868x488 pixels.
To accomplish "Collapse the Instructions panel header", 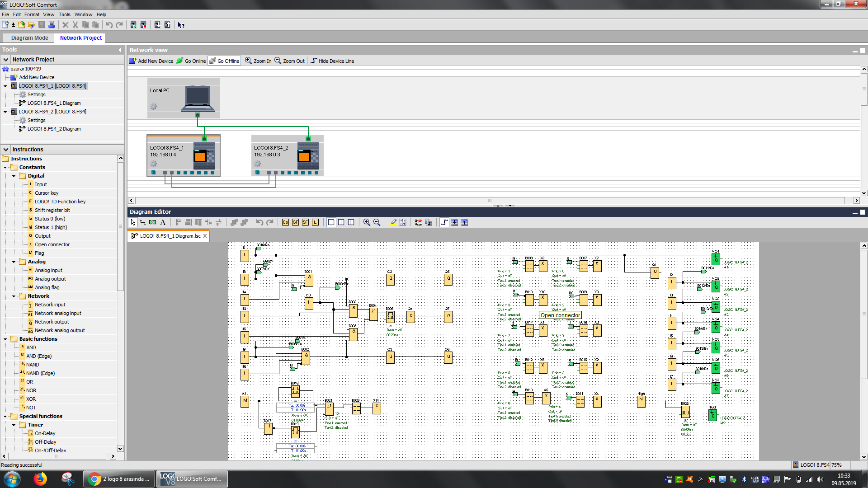I will click(x=6, y=150).
